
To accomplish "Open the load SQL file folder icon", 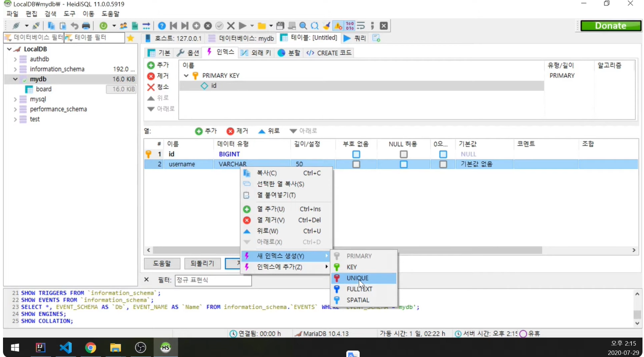I will point(261,25).
